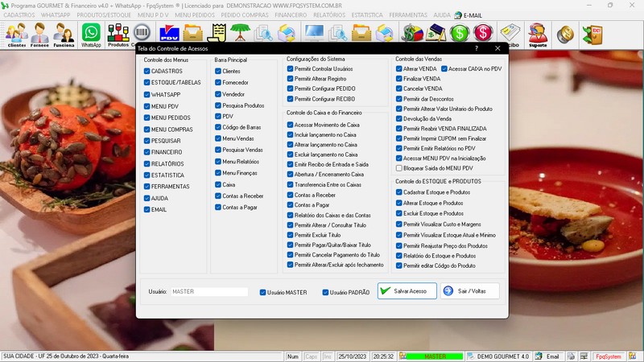Click the Email icon in the status bar

click(x=539, y=356)
